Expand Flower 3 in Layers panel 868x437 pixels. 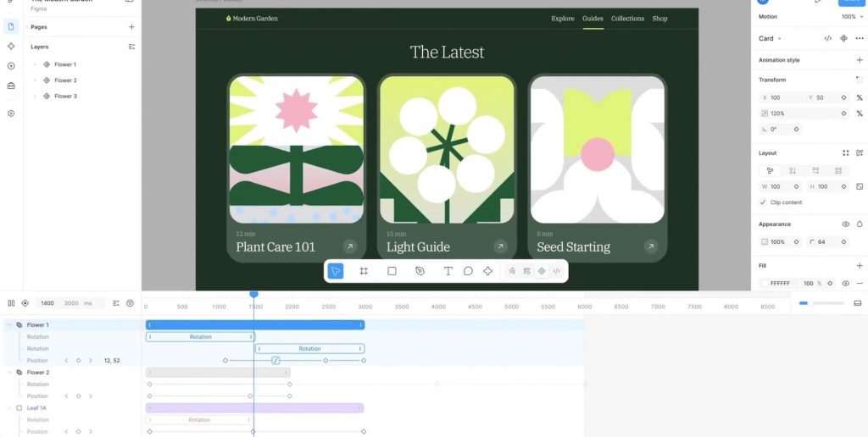click(x=36, y=97)
